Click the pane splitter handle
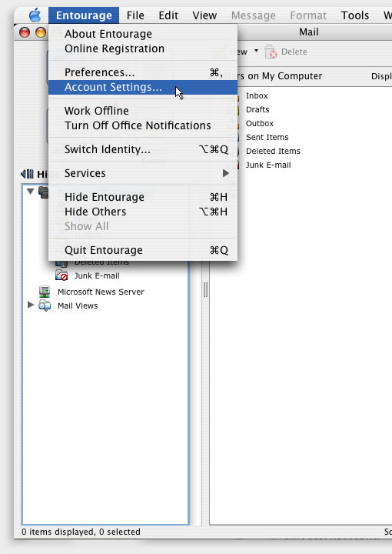The image size is (392, 554). 205,290
